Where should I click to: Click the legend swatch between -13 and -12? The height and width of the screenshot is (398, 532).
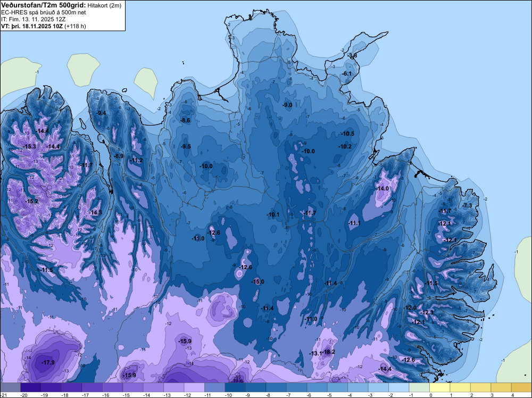[x=174, y=387]
